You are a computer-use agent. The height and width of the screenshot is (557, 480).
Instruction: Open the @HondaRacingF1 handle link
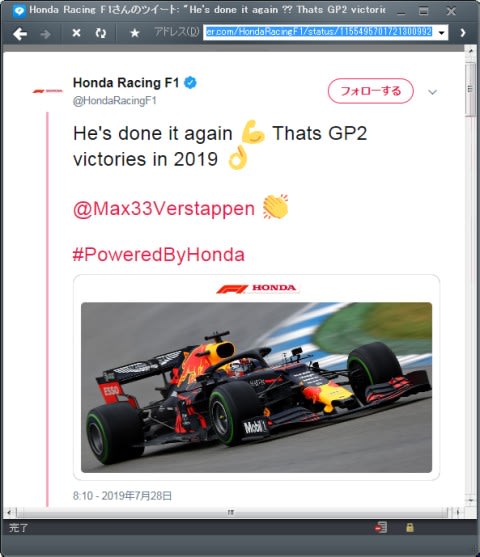(x=114, y=101)
